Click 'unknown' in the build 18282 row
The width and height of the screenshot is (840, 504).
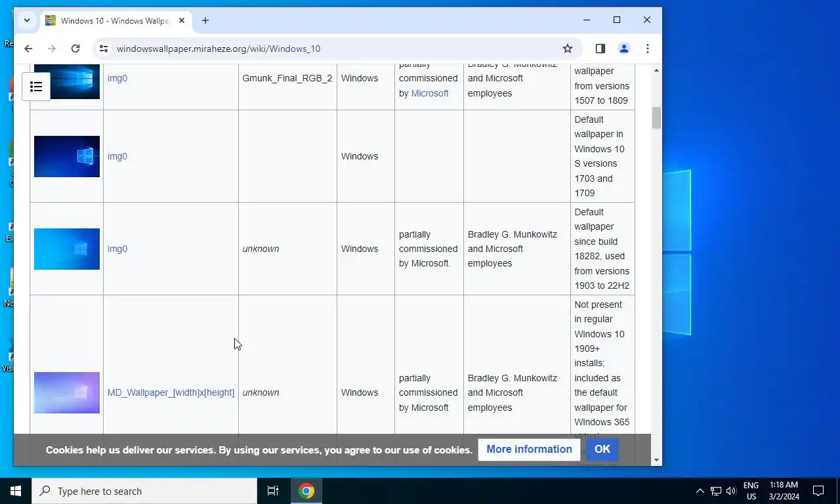pos(261,249)
